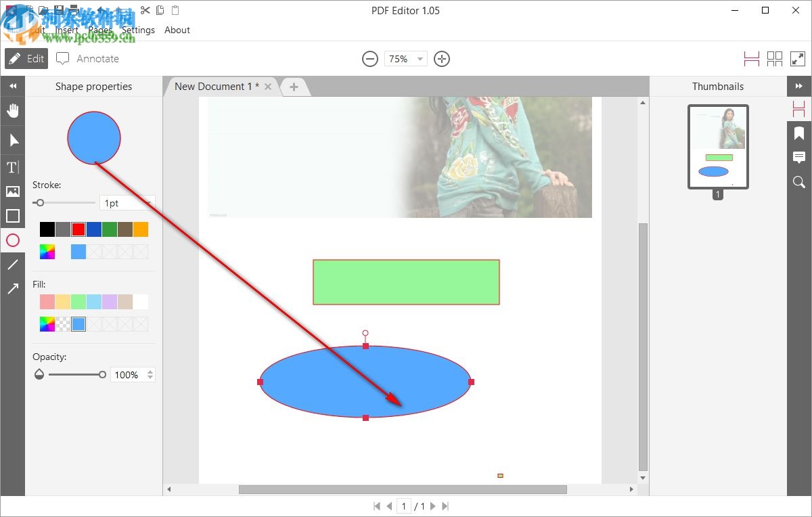812x517 pixels.
Task: Enable Edit mode
Action: tap(26, 58)
